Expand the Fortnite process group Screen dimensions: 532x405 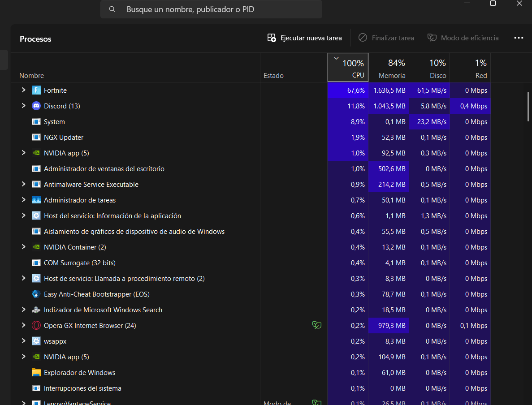coord(23,90)
